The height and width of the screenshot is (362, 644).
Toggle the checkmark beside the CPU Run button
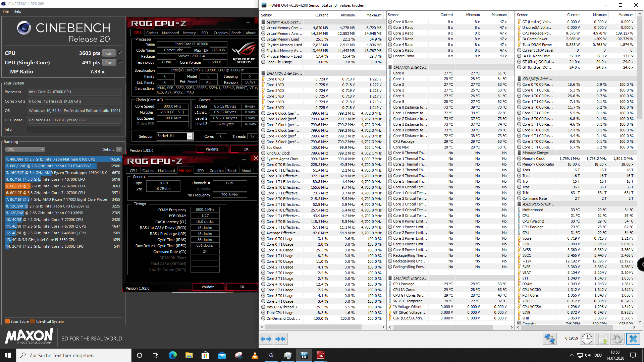pyautogui.click(x=120, y=53)
